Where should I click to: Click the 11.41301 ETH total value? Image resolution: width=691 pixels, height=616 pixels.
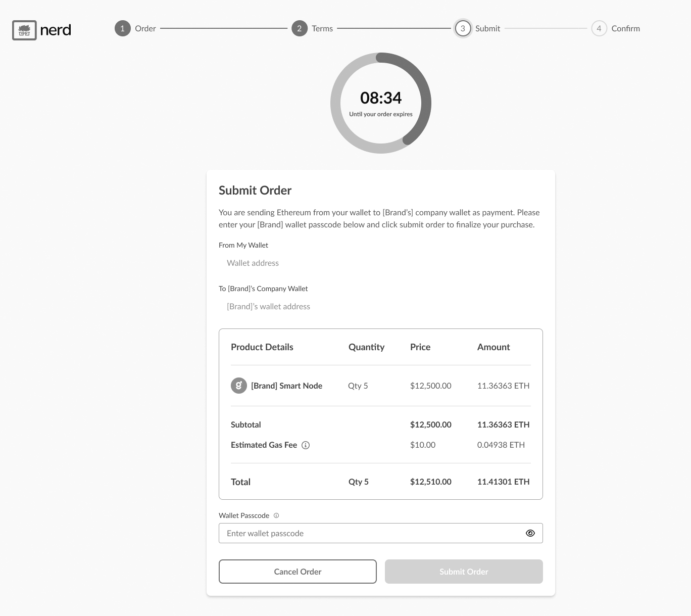[504, 482]
